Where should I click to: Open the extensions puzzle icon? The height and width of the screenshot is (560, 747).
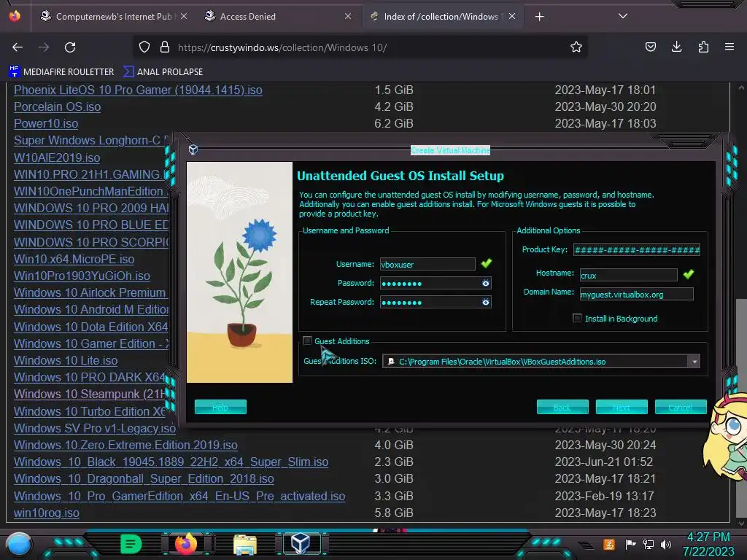point(703,47)
